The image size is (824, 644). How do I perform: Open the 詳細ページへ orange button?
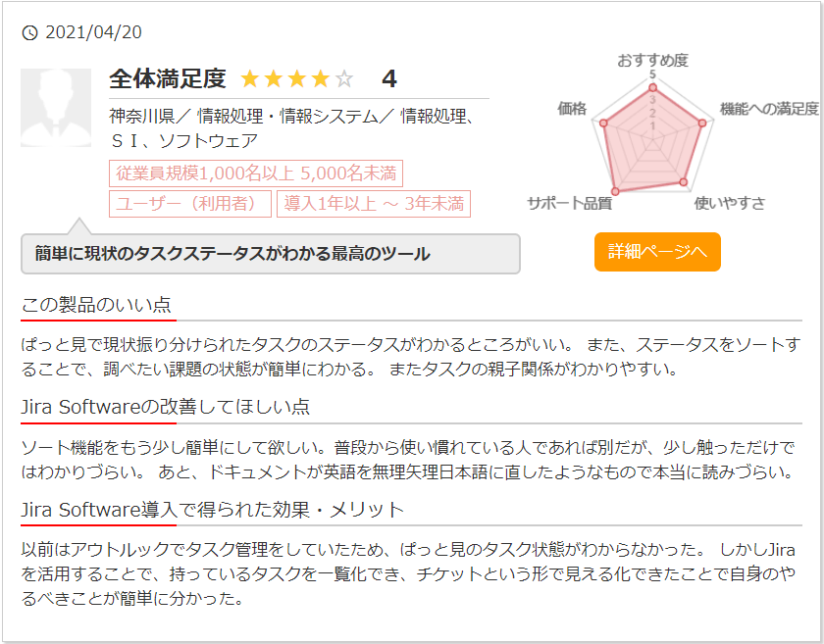point(657,252)
